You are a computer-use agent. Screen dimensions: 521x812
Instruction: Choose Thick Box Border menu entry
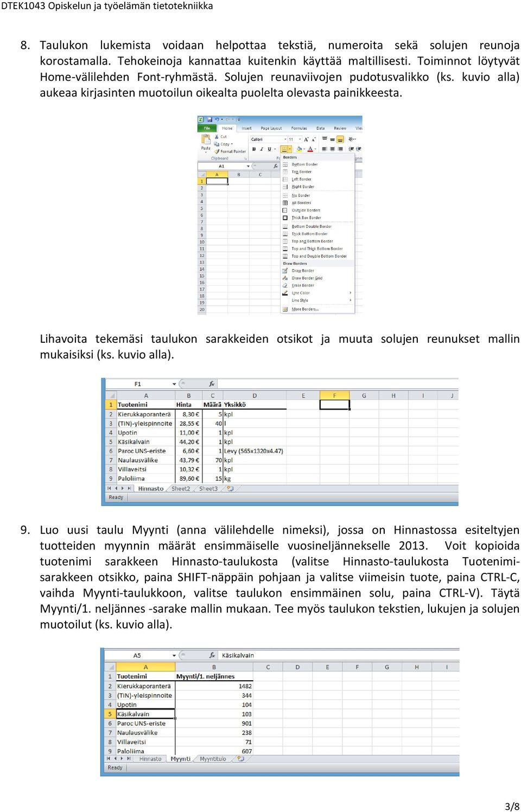(317, 218)
